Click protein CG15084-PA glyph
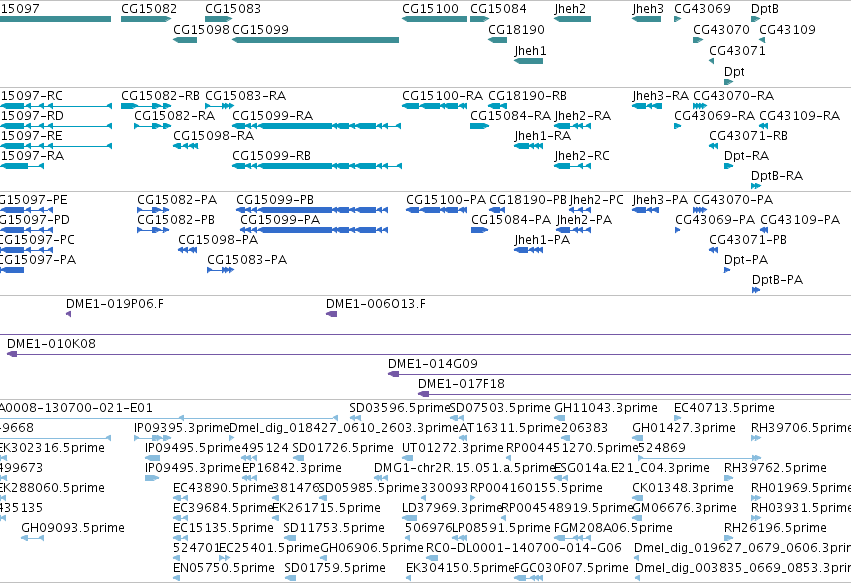The image size is (851, 583). pos(479,230)
